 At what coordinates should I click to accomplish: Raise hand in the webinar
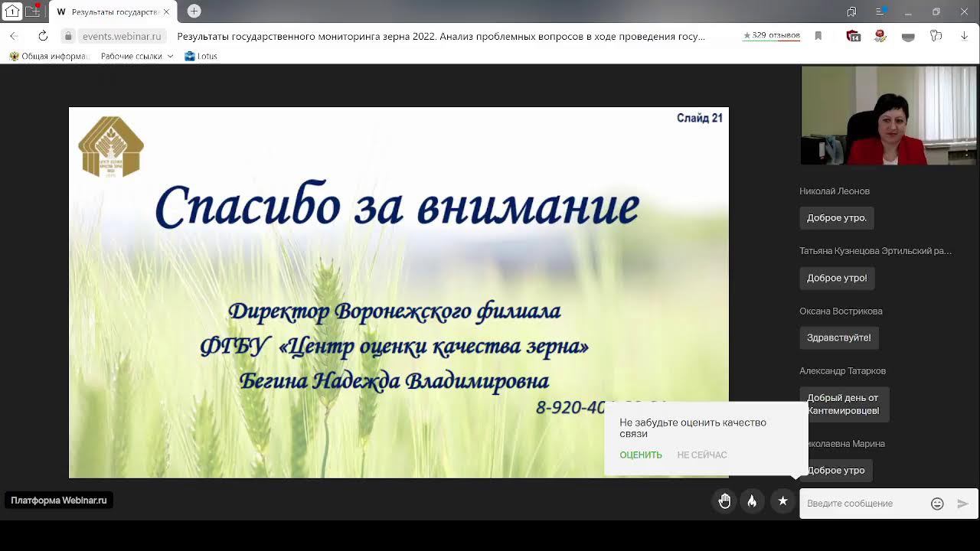tap(724, 501)
